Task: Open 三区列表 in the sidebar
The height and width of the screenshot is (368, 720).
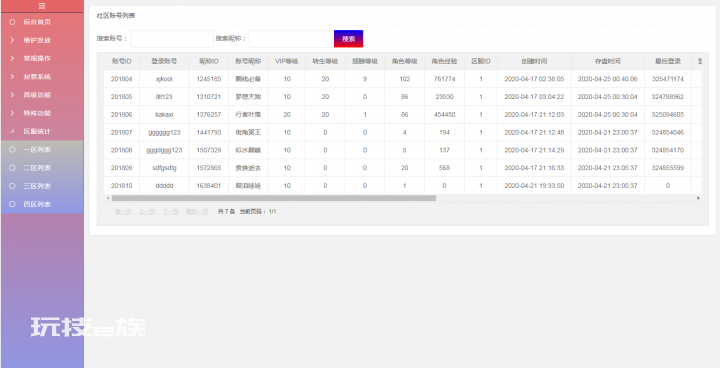Action: tap(42, 186)
